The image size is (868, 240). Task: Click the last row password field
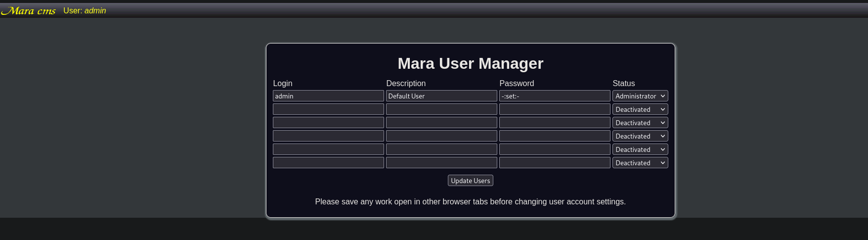(x=555, y=163)
